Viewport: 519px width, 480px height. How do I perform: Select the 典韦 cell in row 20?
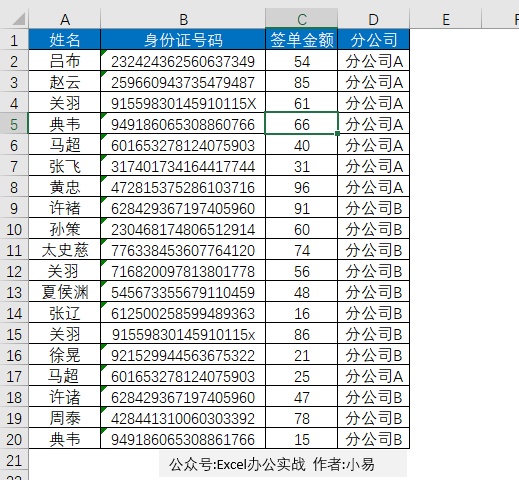click(x=65, y=439)
